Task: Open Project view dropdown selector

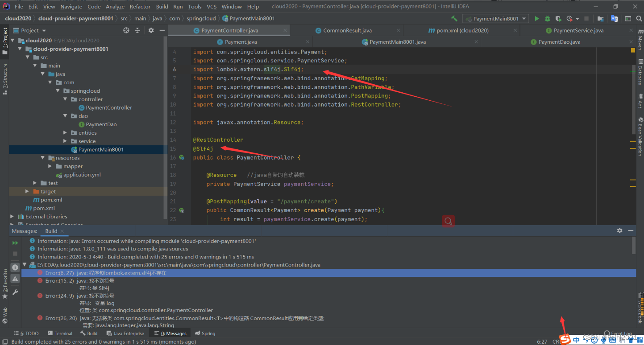Action: (29, 30)
